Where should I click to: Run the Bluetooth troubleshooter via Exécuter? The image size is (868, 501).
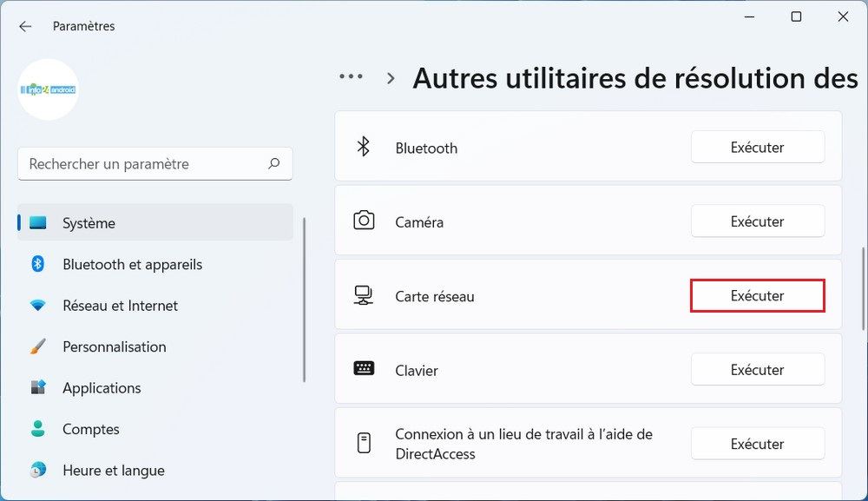pyautogui.click(x=757, y=147)
